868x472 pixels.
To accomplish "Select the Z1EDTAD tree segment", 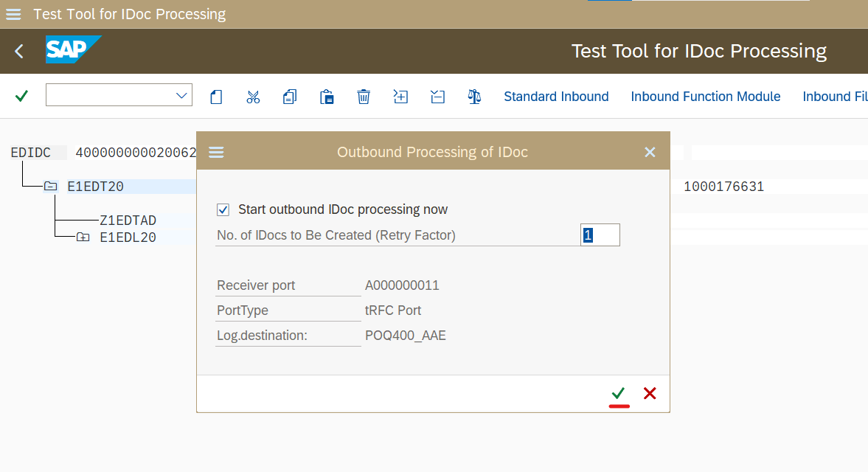I will [128, 220].
